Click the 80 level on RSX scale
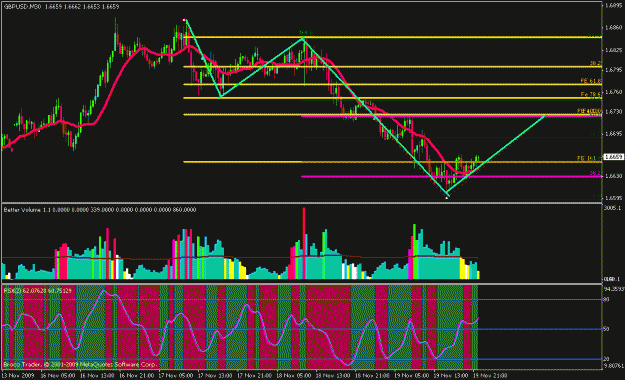 coord(606,299)
